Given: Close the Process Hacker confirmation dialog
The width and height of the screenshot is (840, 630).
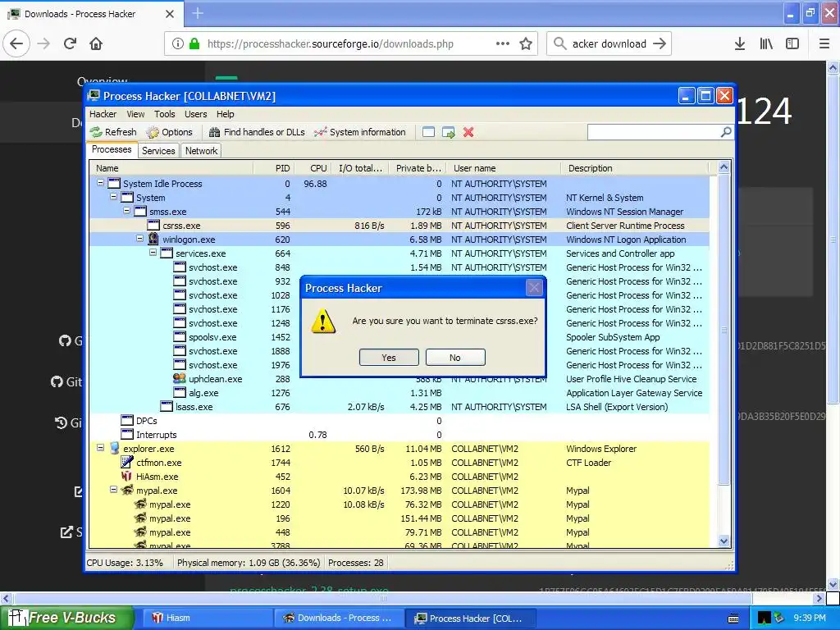Looking at the screenshot, I should point(534,288).
